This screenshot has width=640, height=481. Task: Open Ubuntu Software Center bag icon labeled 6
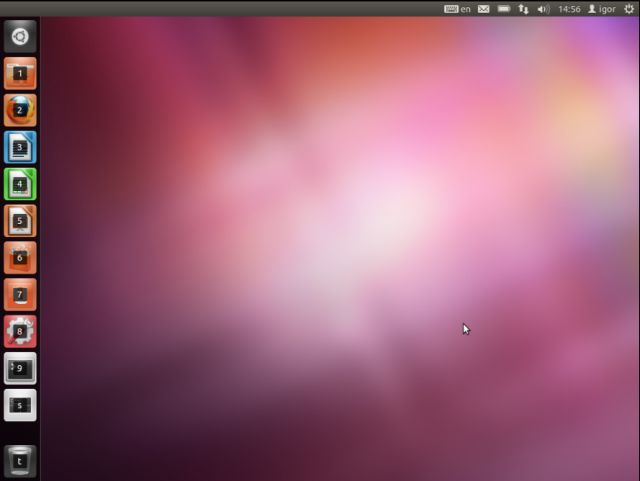pos(20,258)
